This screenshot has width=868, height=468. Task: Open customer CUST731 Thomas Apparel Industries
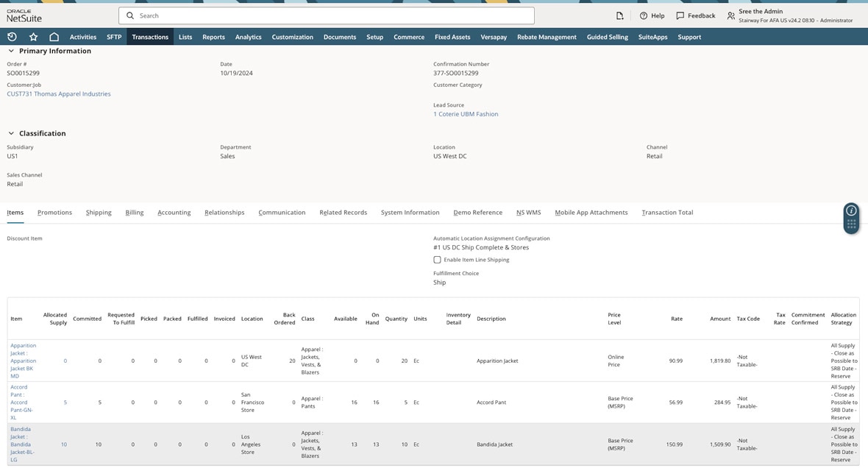59,94
